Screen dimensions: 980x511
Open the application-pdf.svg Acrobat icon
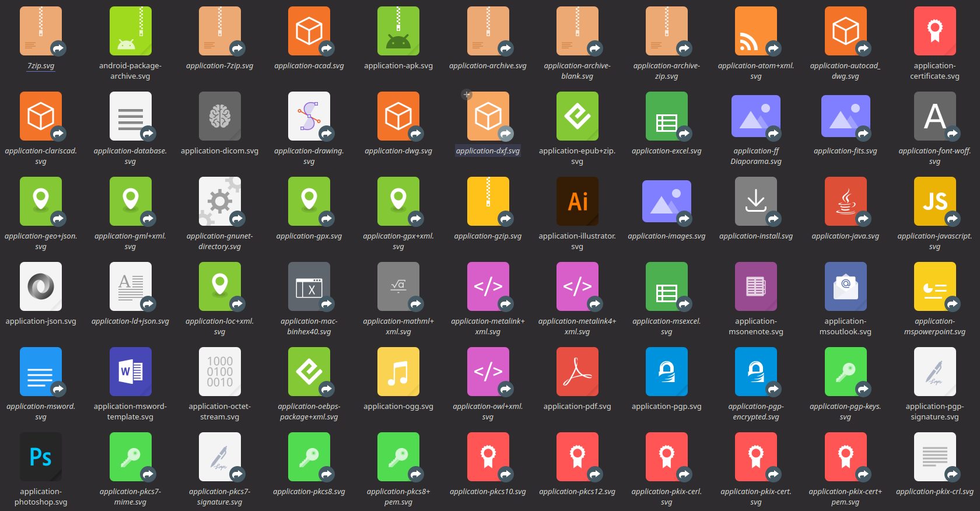(x=577, y=372)
